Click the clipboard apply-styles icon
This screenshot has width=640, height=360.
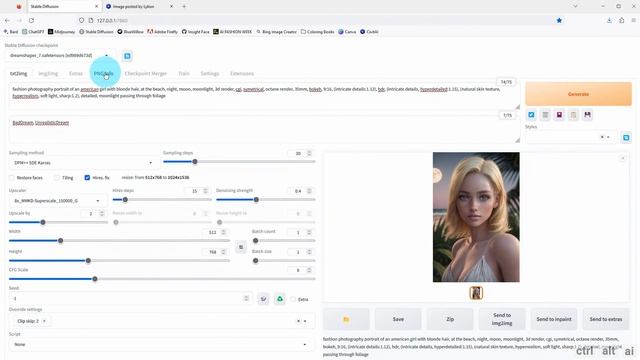[x=573, y=115]
